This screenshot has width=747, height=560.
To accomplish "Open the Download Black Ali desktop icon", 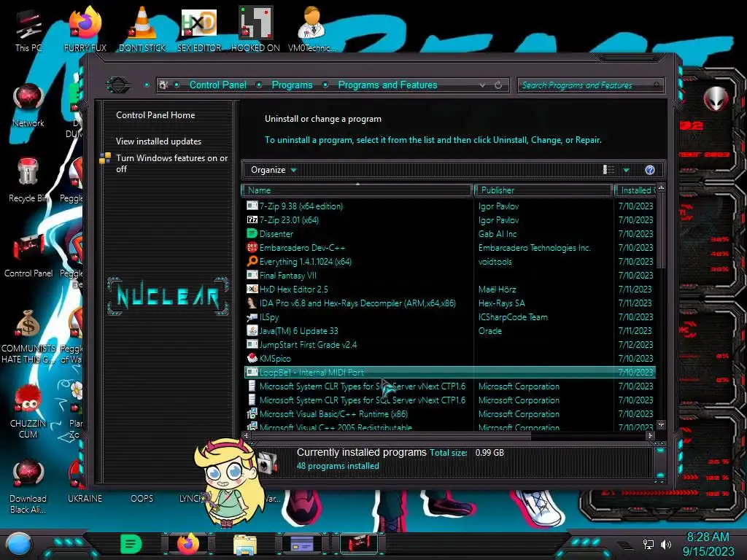I will point(28,486).
